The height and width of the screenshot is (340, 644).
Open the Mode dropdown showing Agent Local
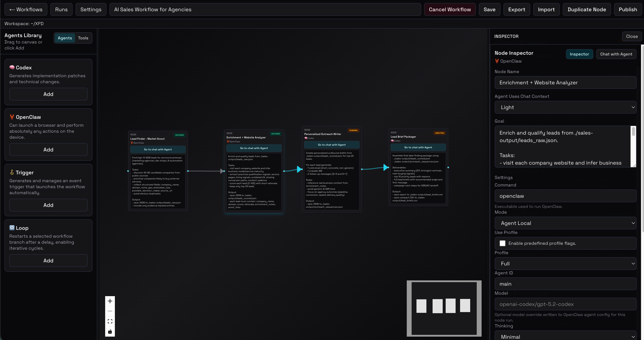pos(565,223)
